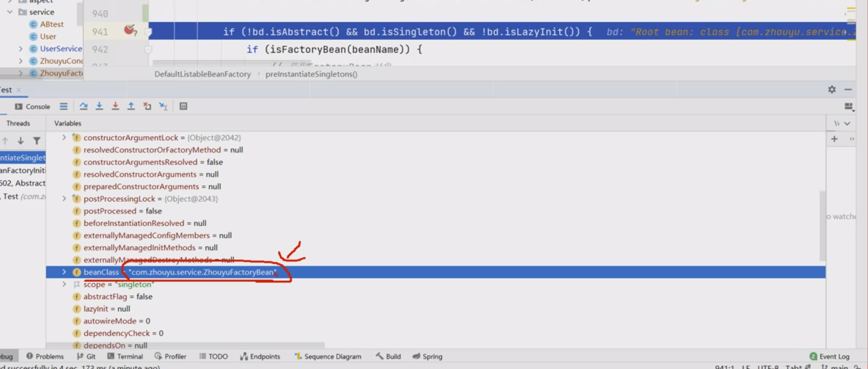
Task: Toggle fold marker on line 942
Action: pos(148,50)
